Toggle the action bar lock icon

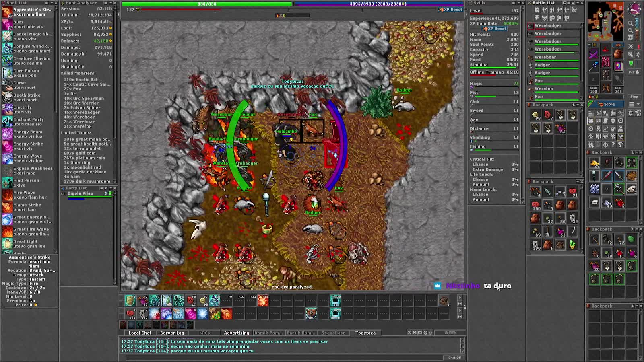click(465, 307)
